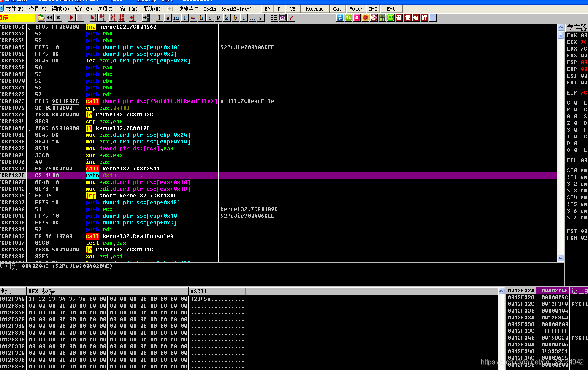Click the VB button

pyautogui.click(x=293, y=8)
